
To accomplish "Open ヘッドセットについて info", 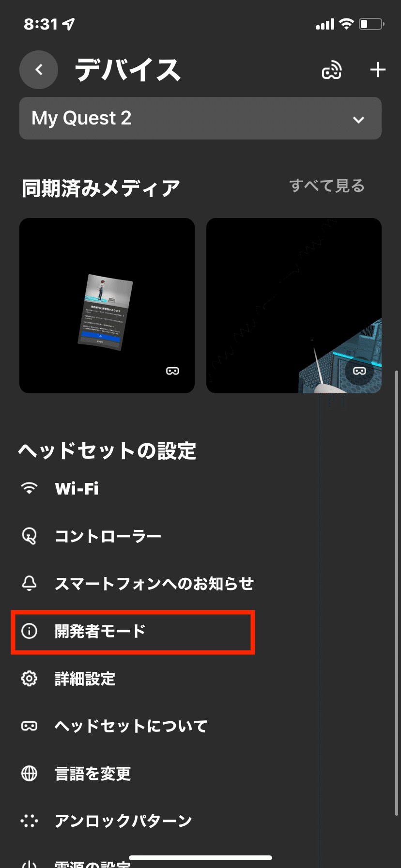I will (x=200, y=726).
